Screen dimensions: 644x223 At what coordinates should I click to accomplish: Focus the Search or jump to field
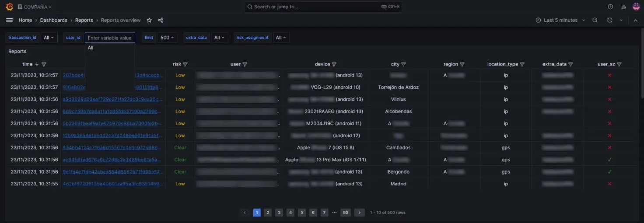(x=323, y=7)
